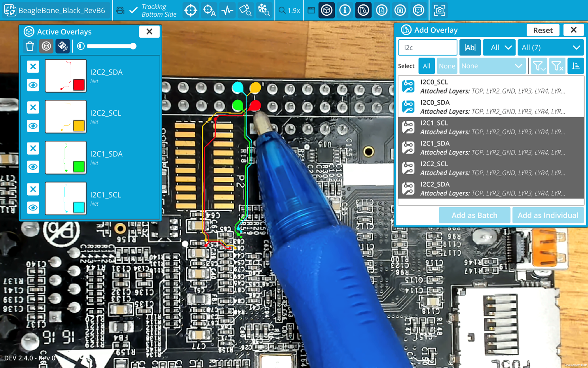Expand the 'None' selection dropdown
588x368 pixels.
491,66
